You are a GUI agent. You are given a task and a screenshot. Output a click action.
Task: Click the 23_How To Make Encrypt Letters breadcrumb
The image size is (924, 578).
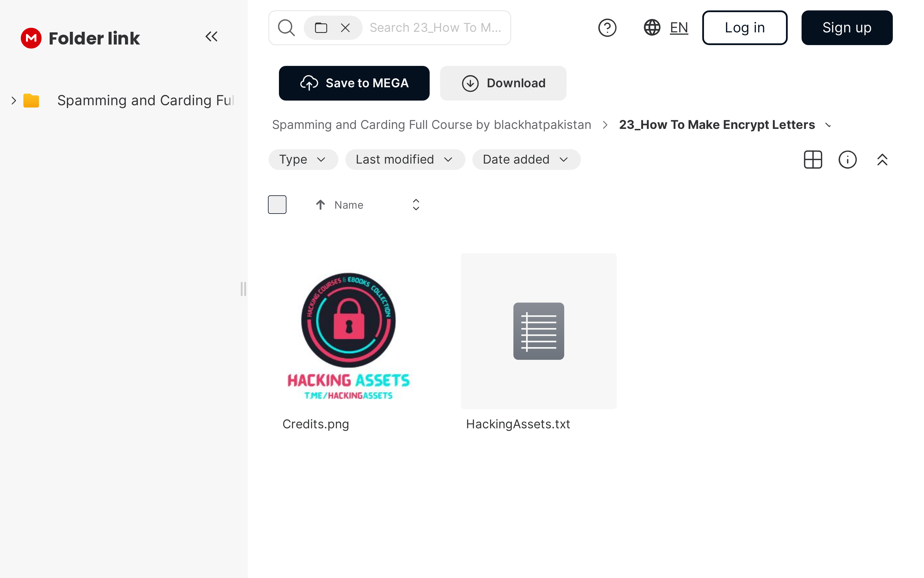coord(717,125)
